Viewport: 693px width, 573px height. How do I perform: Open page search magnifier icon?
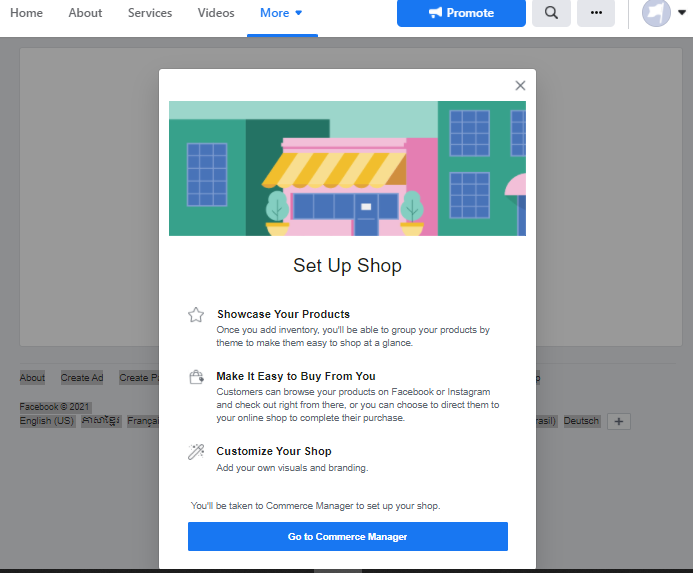(551, 13)
